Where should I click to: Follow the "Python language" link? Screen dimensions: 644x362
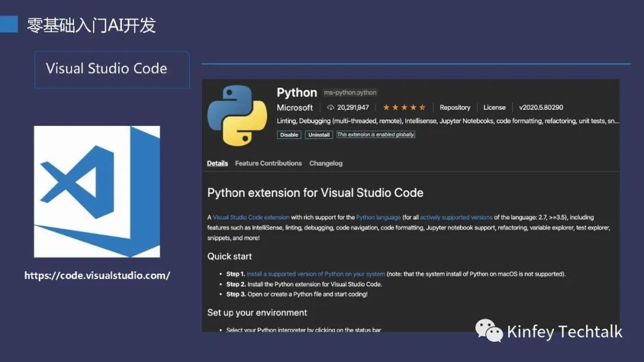pyautogui.click(x=378, y=217)
